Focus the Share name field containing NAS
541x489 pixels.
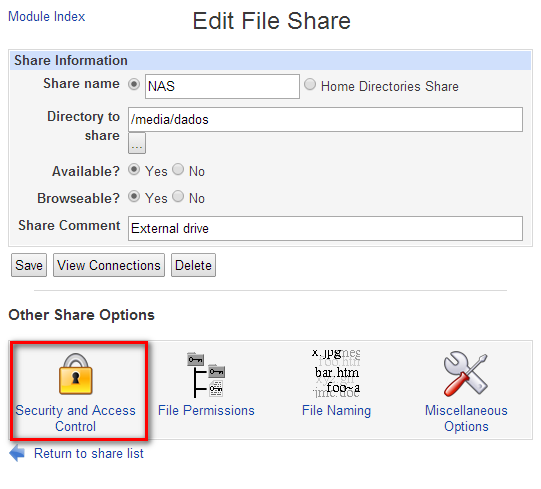pos(222,86)
